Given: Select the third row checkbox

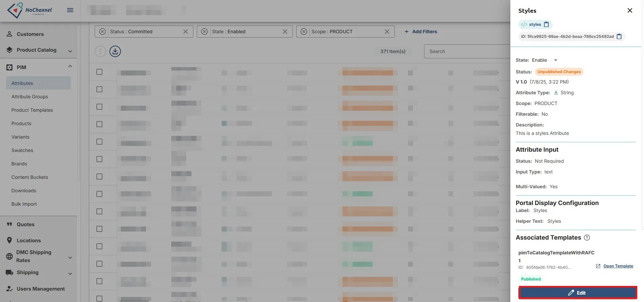Looking at the screenshot, I should (99, 107).
